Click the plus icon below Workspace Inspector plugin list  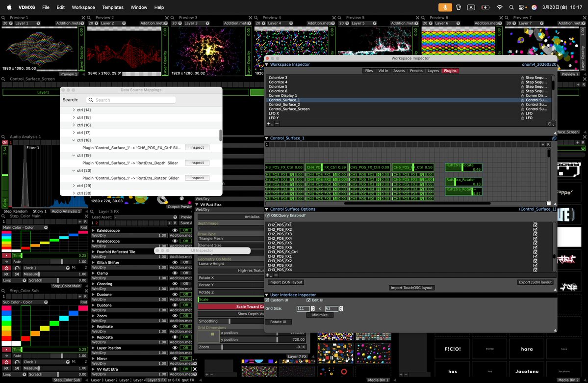269,124
